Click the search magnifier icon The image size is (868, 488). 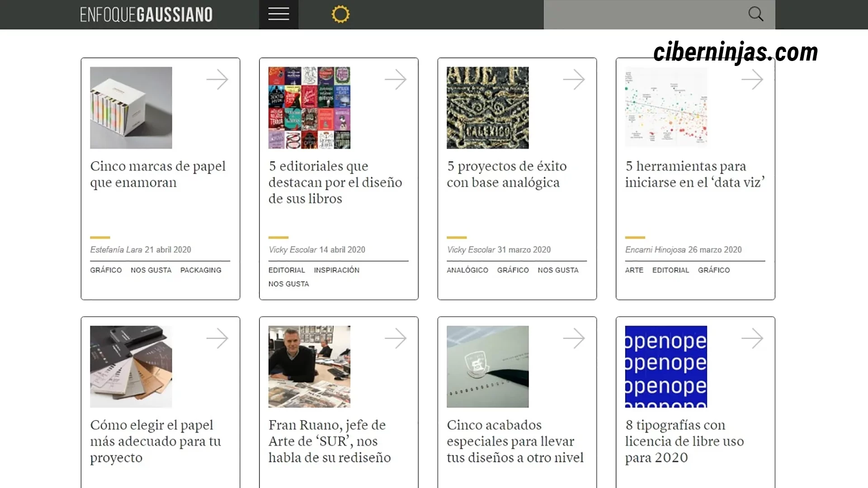[755, 14]
